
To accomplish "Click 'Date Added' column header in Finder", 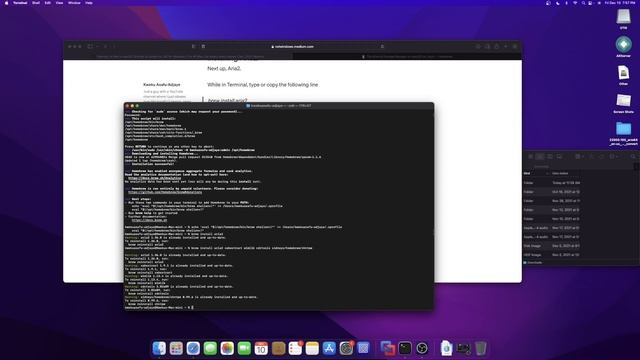I will click(x=561, y=173).
